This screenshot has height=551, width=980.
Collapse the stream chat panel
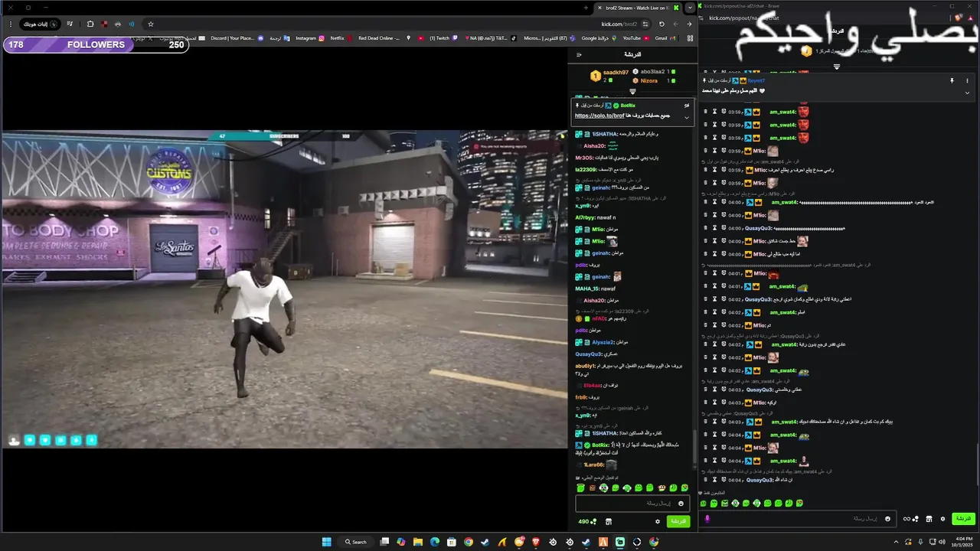click(x=579, y=54)
